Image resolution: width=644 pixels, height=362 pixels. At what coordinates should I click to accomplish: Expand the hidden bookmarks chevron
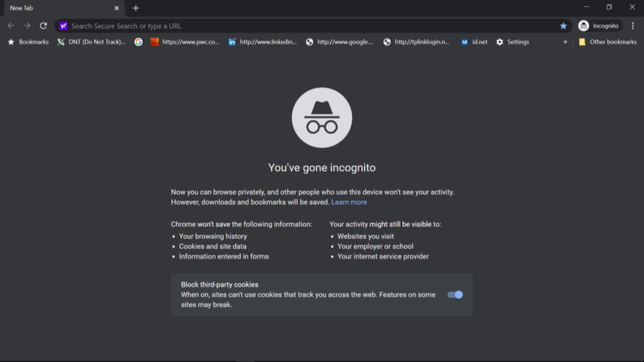[x=566, y=42]
